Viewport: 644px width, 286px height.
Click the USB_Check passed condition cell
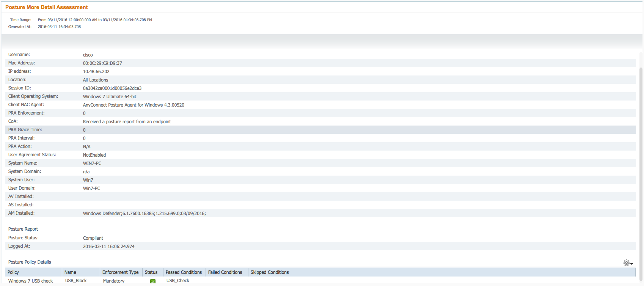[178, 281]
